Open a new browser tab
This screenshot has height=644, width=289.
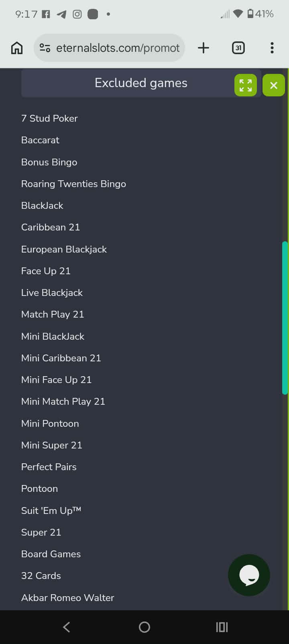click(x=204, y=48)
